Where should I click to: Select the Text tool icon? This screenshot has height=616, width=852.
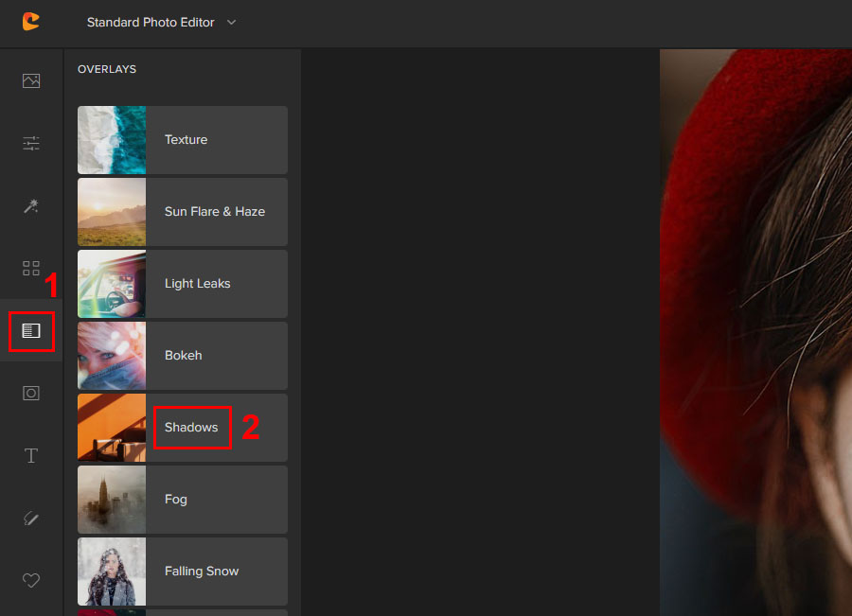[x=31, y=455]
